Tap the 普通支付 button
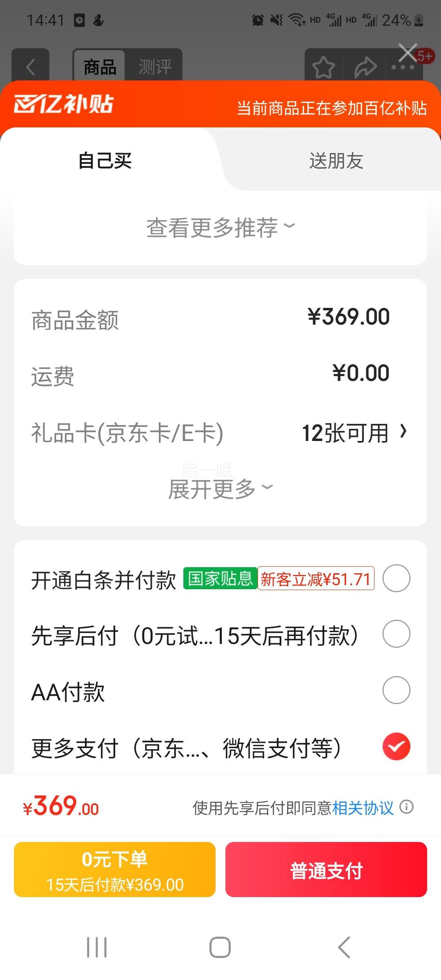Image resolution: width=441 pixels, height=980 pixels. pyautogui.click(x=326, y=870)
